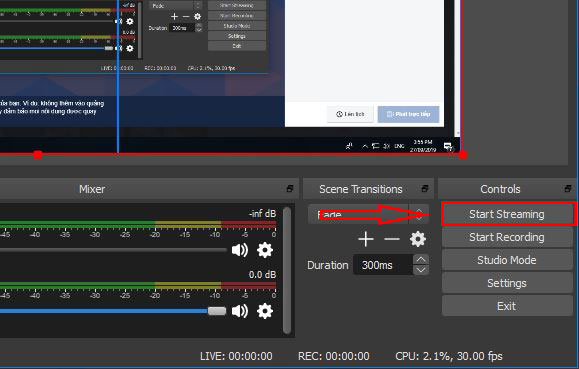
Task: Click the Start Streaming button
Action: click(x=507, y=214)
